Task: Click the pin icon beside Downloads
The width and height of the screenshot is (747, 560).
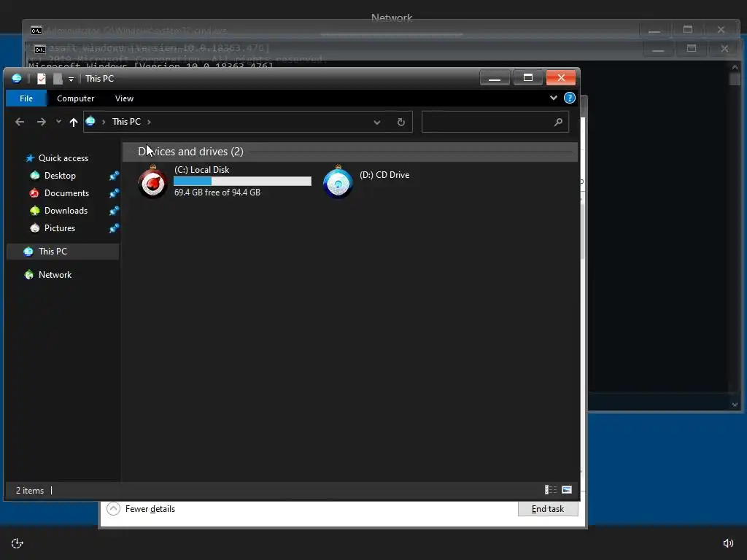Action: tap(114, 211)
